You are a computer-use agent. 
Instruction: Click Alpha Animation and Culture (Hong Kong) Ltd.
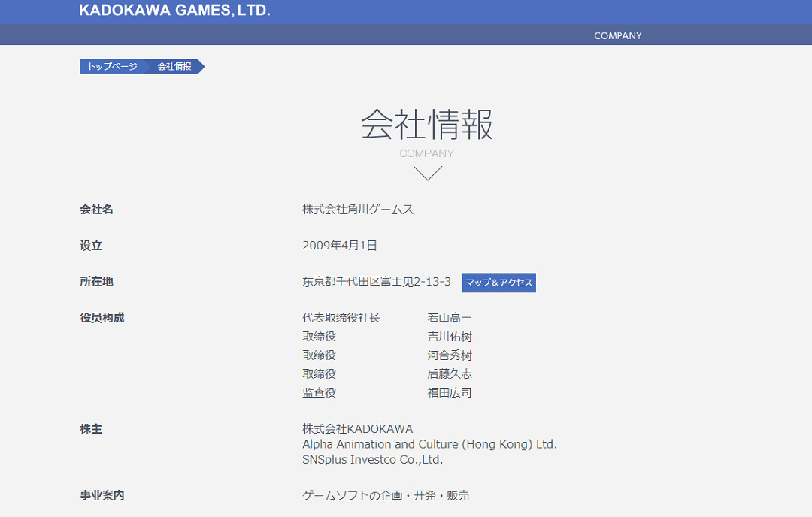(429, 444)
